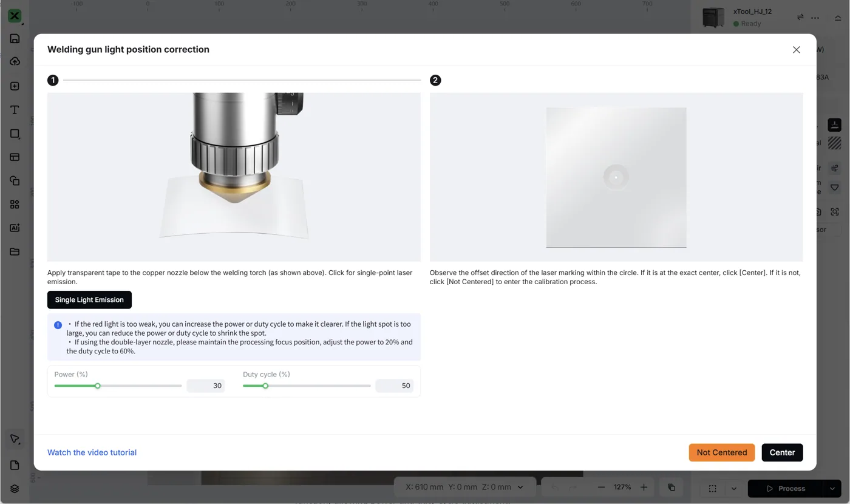Open the AI tools icon
The image size is (850, 504).
[x=15, y=228]
